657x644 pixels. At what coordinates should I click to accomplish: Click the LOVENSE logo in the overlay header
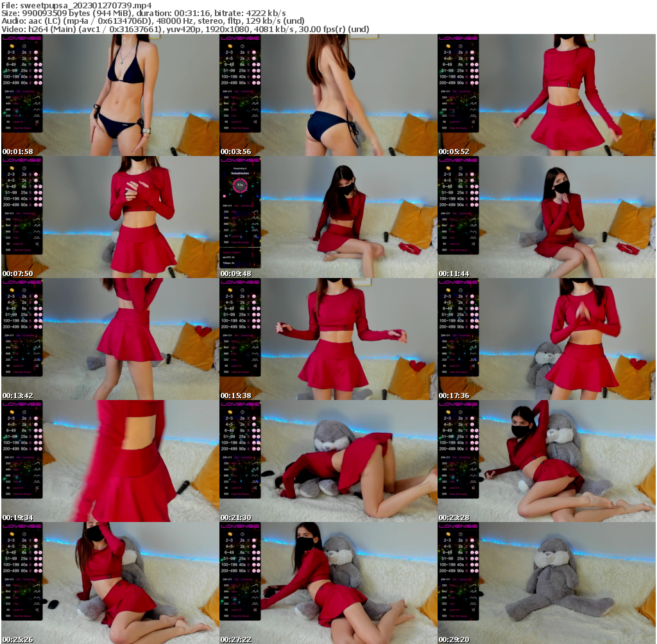pos(22,37)
